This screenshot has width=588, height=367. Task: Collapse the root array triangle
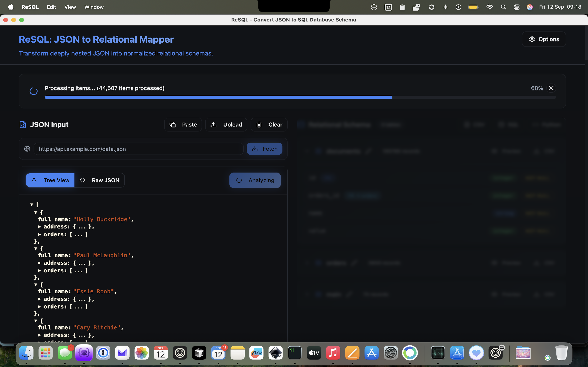[32, 205]
